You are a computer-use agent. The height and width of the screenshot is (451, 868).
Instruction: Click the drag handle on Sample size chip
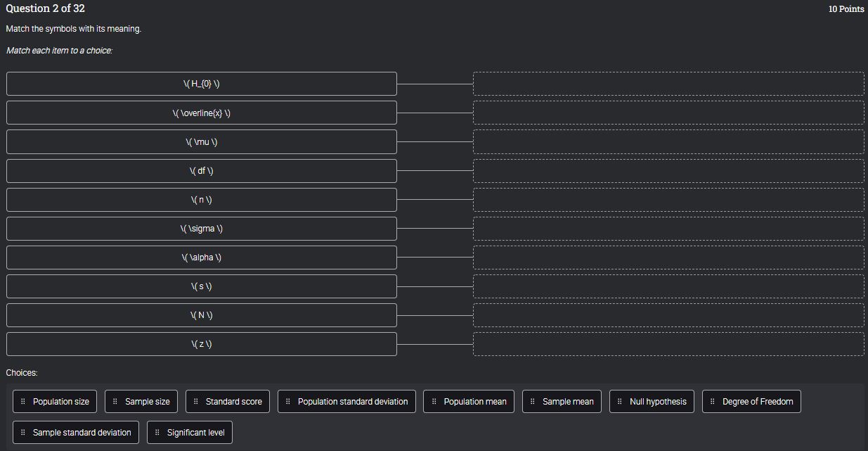pos(114,401)
